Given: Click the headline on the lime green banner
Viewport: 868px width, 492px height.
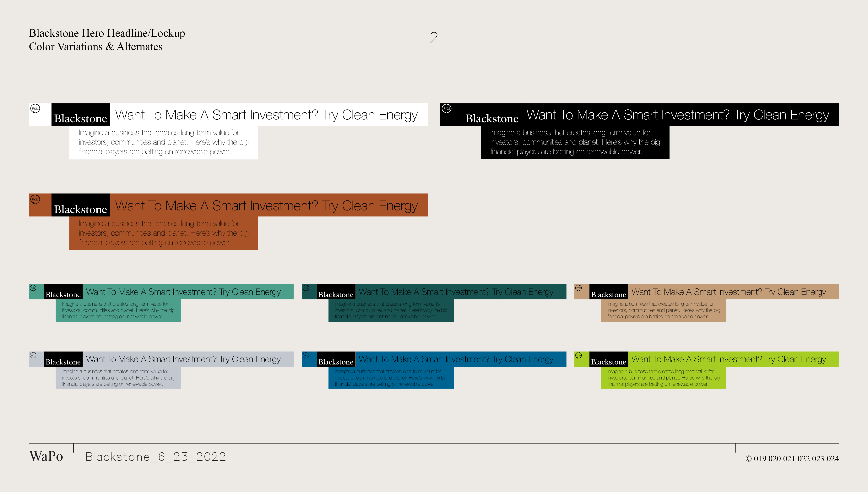Looking at the screenshot, I should (729, 359).
